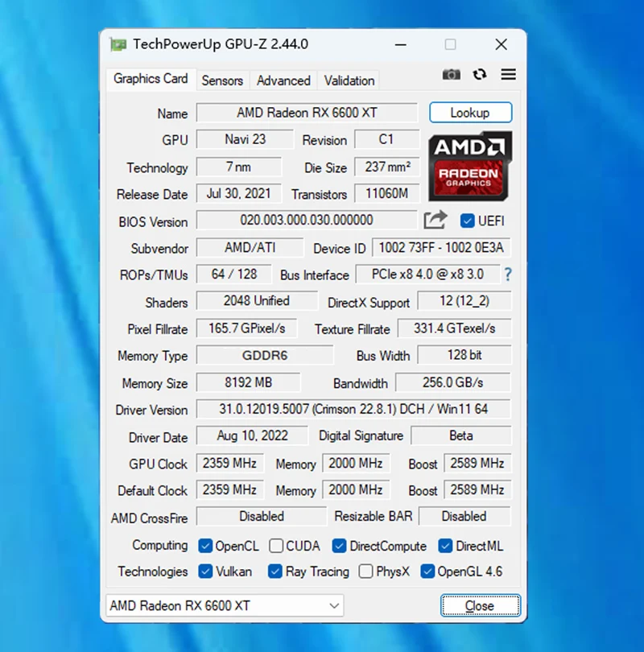Toggle the PhysX checkbox
This screenshot has height=652, width=644.
pos(365,572)
